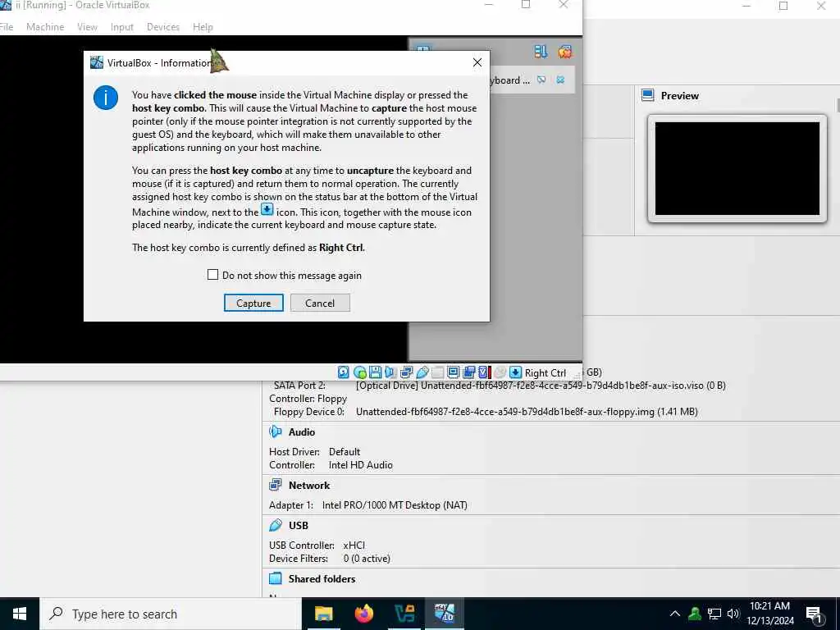Click the USB plug section icon
Viewport: 840px width, 630px height.
276,526
